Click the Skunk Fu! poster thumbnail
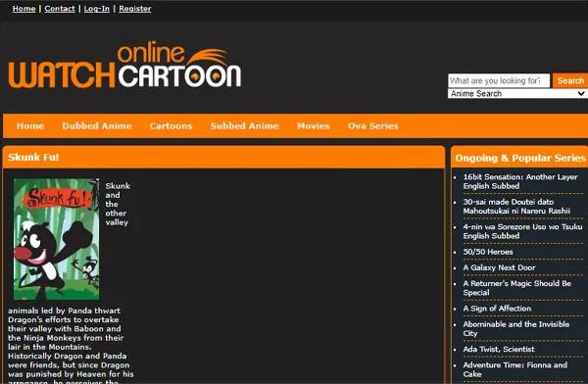This screenshot has height=384, width=588. pyautogui.click(x=57, y=239)
